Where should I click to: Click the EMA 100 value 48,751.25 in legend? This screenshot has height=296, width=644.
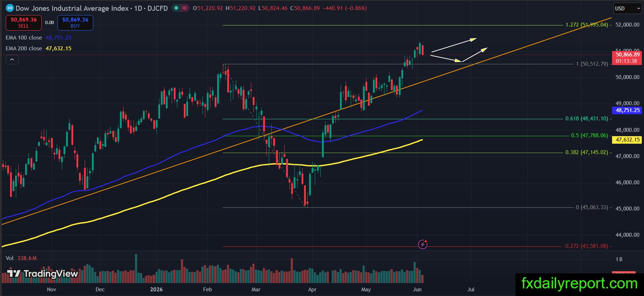(59, 38)
